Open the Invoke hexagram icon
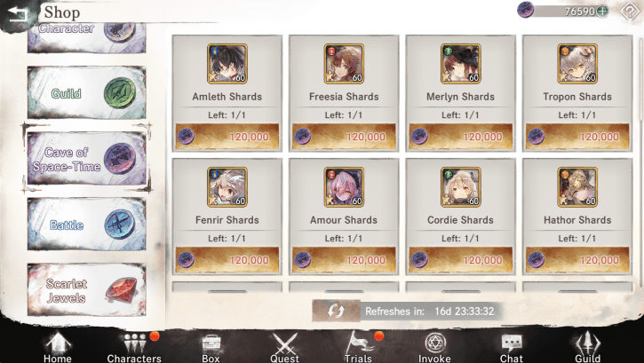This screenshot has width=644, height=363. (434, 347)
